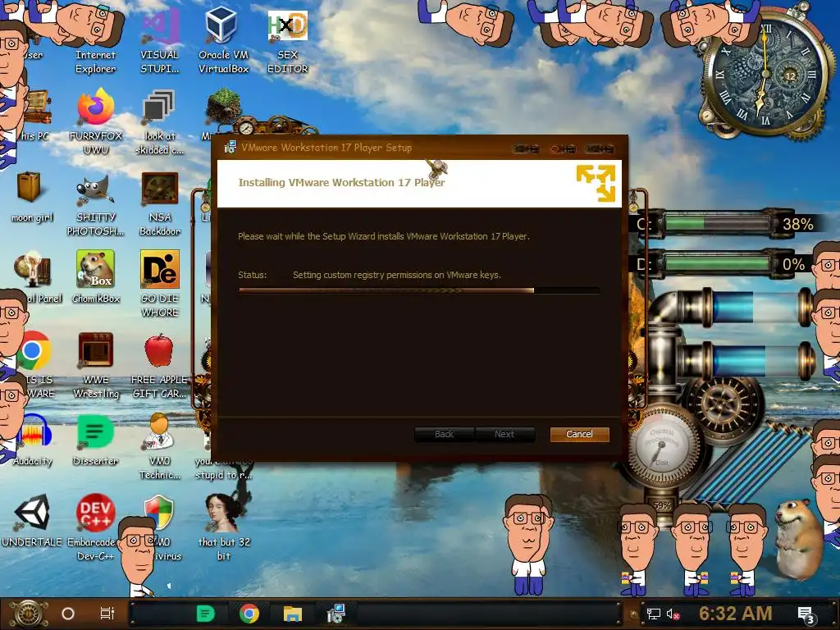This screenshot has height=630, width=840.
Task: Open the 'look at skidded c...' desktop shortcut
Action: point(160,121)
